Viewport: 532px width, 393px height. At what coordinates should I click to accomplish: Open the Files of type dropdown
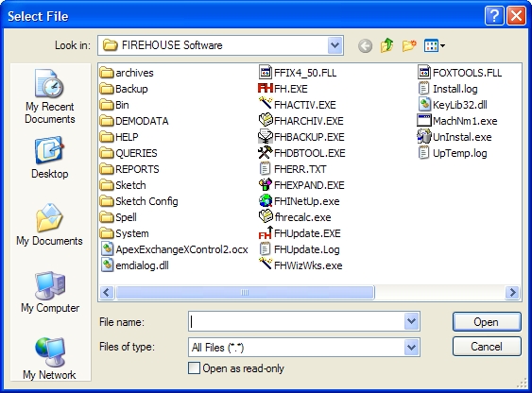(412, 348)
